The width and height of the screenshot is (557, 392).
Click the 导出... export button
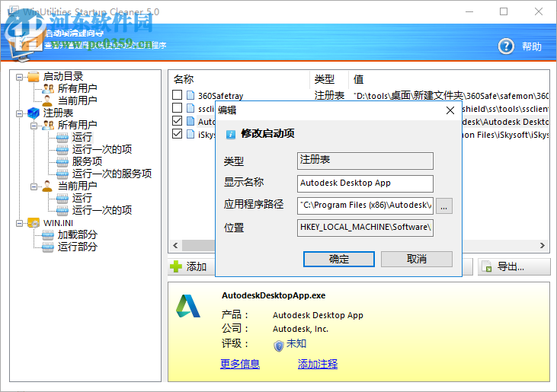point(514,266)
